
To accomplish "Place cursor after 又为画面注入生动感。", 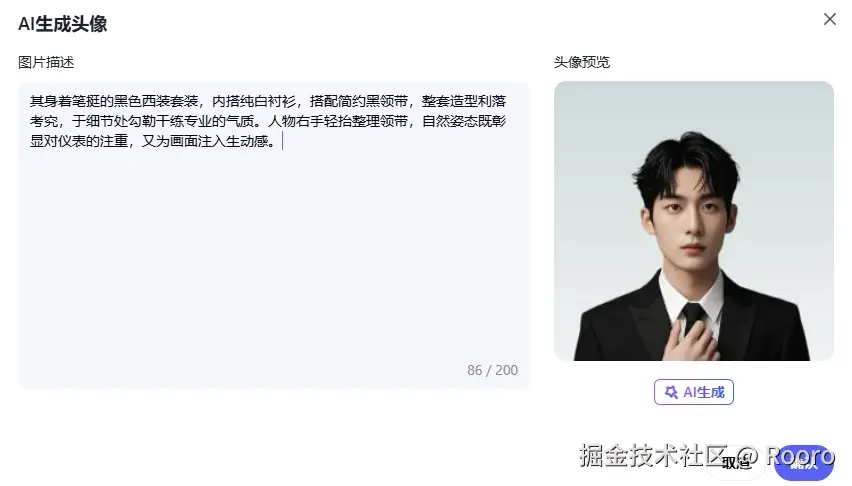I will point(282,141).
